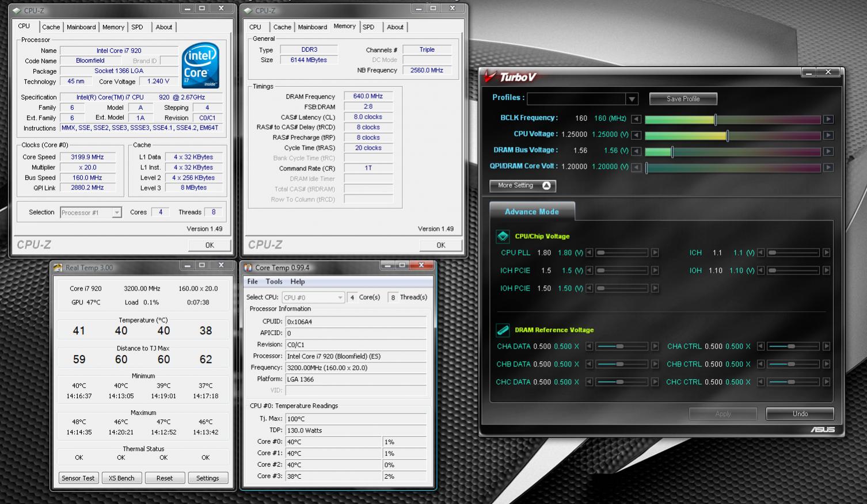Click BCLK Frequency slider handle
This screenshot has height=504, width=867.
pyautogui.click(x=716, y=119)
